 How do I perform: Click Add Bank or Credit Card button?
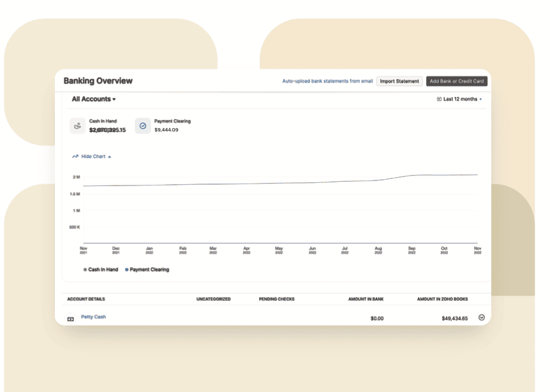pos(456,82)
